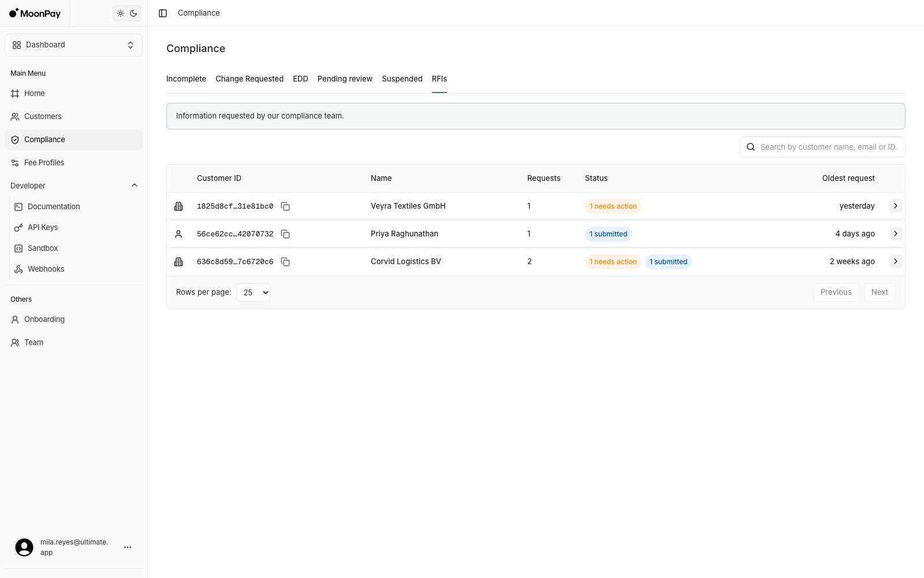The image size is (924, 578).
Task: Select the Veyra Textiles GmbH name
Action: click(x=408, y=206)
